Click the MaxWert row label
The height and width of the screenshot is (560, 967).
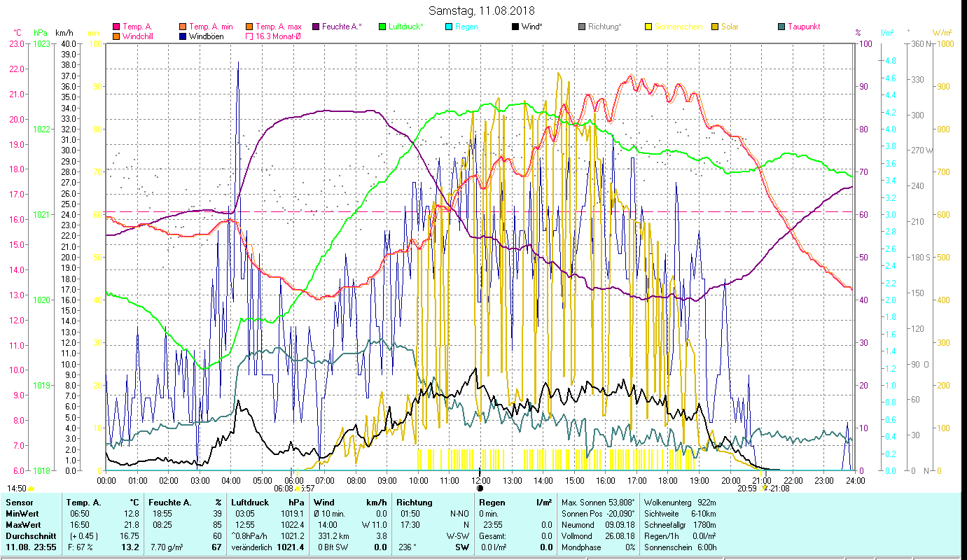click(x=24, y=525)
